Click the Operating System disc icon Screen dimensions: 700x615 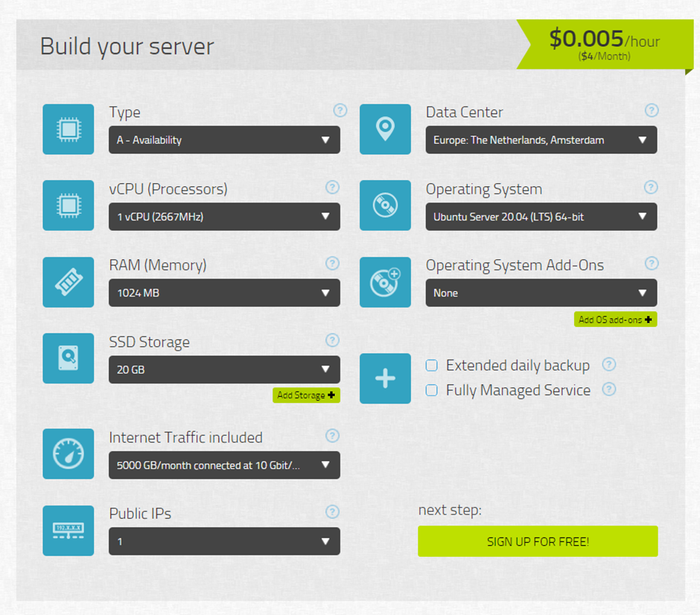coord(385,205)
